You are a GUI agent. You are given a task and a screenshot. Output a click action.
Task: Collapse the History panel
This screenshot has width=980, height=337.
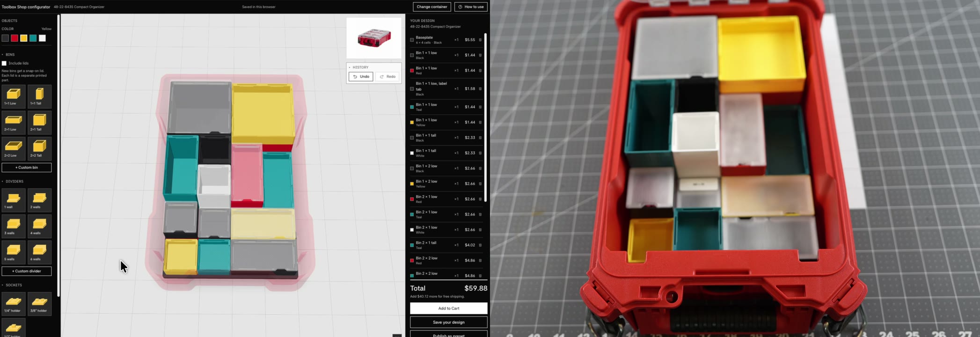[x=359, y=67]
